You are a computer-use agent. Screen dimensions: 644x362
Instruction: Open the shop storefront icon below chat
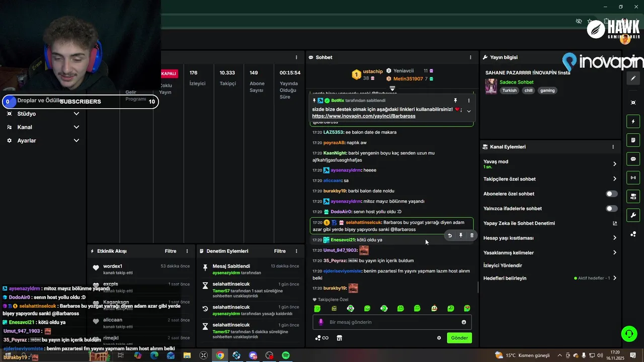click(x=340, y=338)
